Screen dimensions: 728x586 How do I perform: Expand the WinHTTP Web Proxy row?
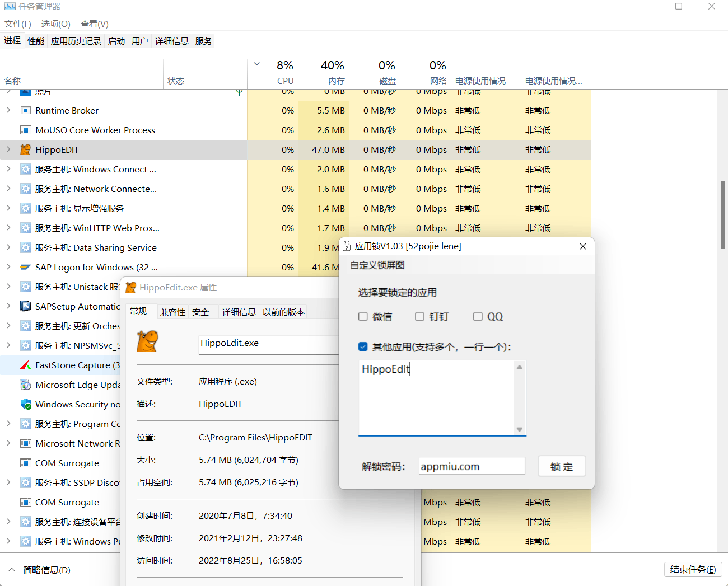pos(8,228)
